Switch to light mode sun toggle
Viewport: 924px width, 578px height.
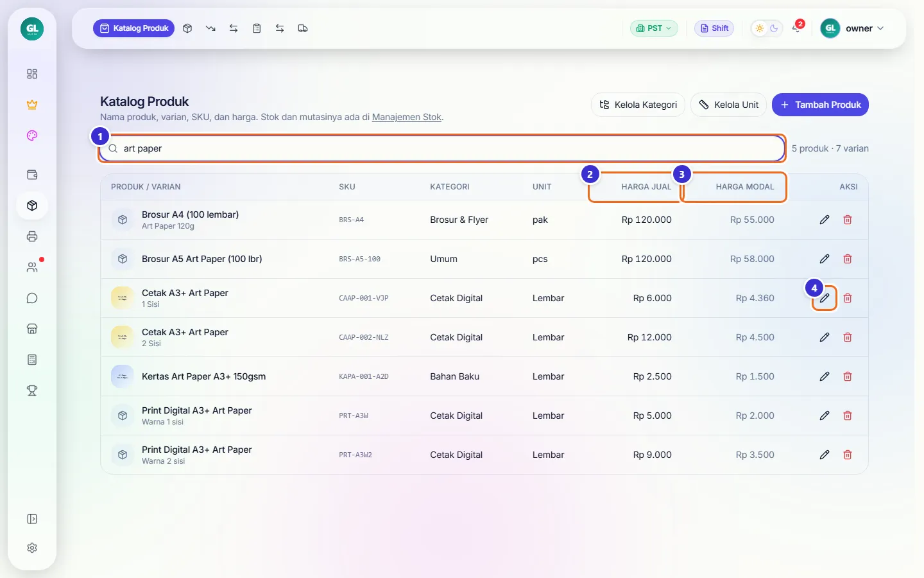760,28
